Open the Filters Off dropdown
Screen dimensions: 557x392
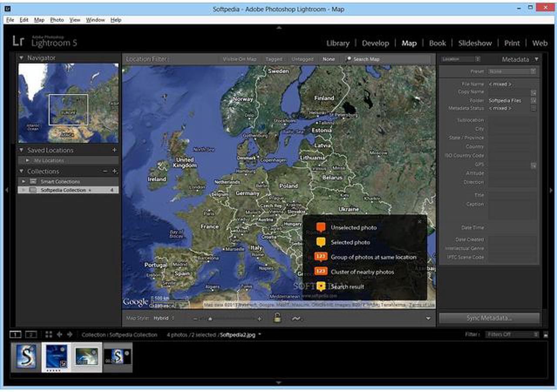point(512,335)
